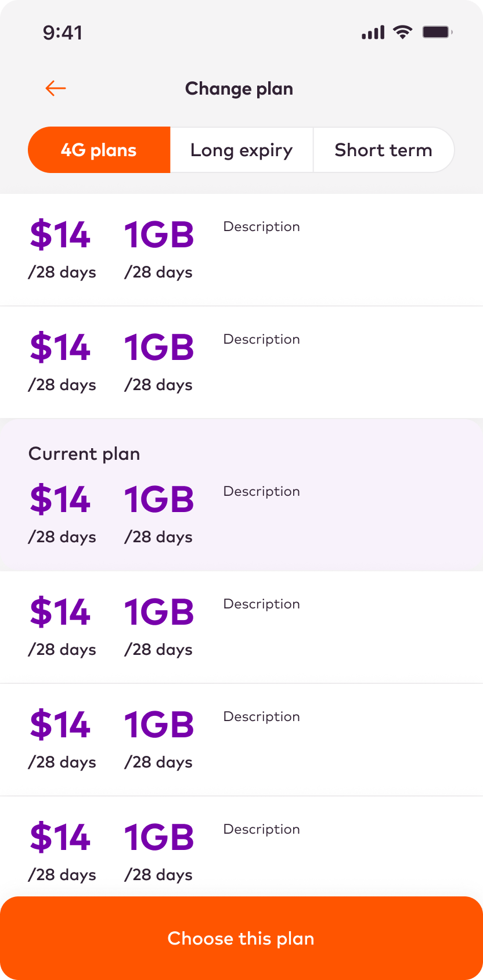Viewport: 483px width, 980px height.
Task: Click the 9:41 status bar clock
Action: pyautogui.click(x=63, y=33)
